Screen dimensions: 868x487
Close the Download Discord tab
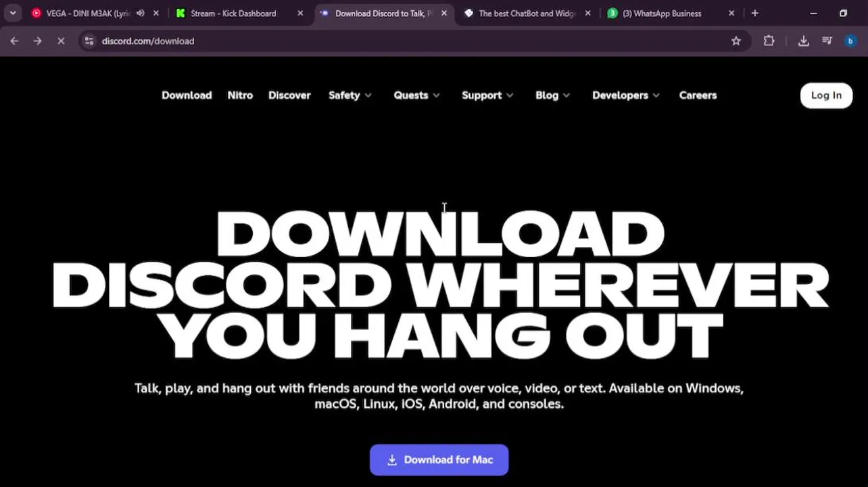[x=444, y=13]
